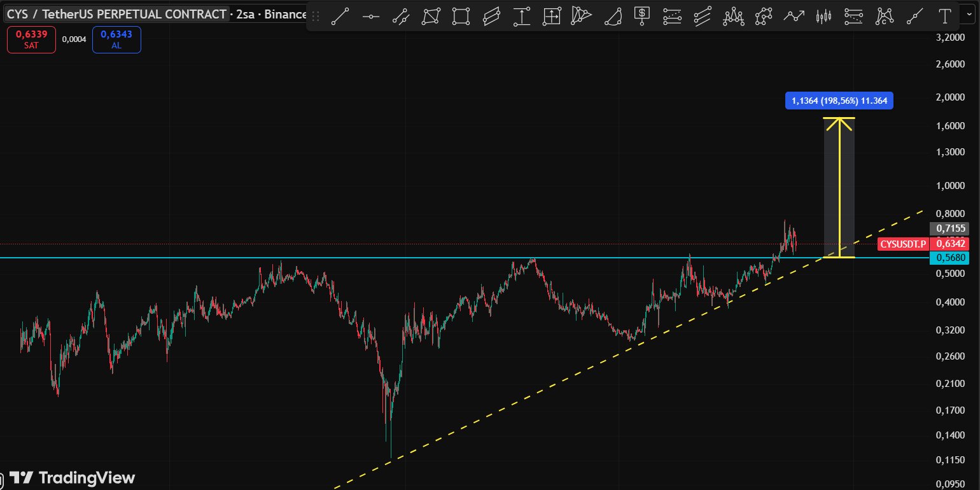This screenshot has height=490, width=980.
Task: Grab the drawing toolbar's dotted drag handle
Action: click(316, 16)
